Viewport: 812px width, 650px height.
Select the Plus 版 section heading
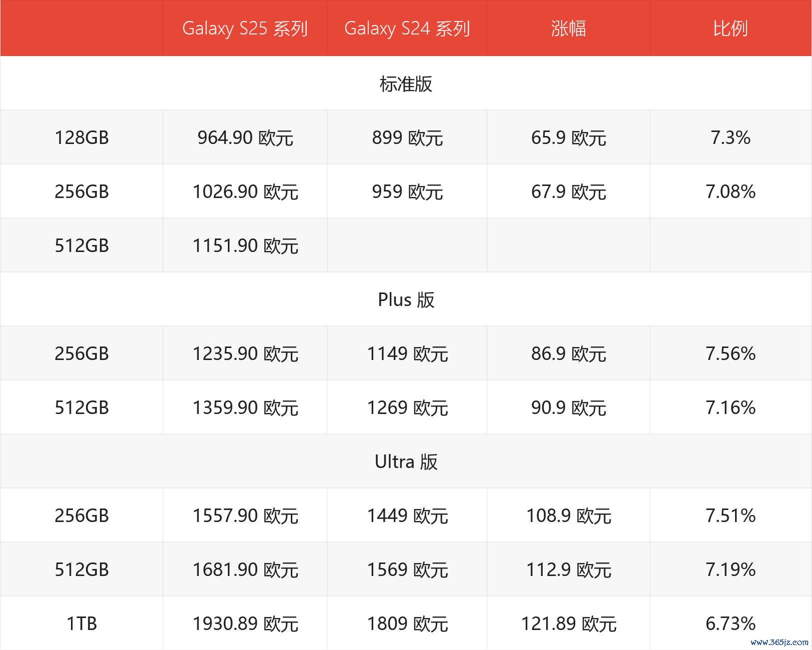[x=406, y=300]
